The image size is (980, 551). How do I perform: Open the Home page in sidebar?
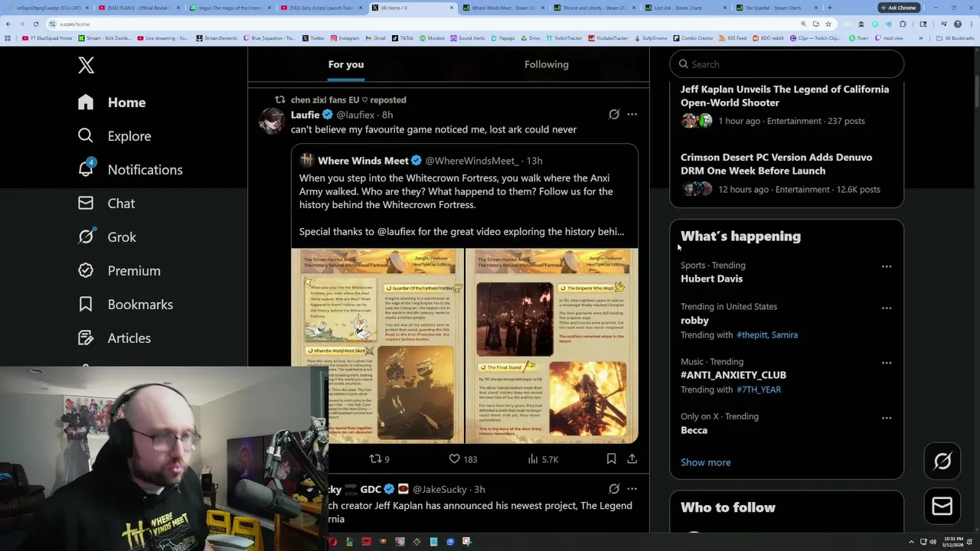tap(112, 102)
